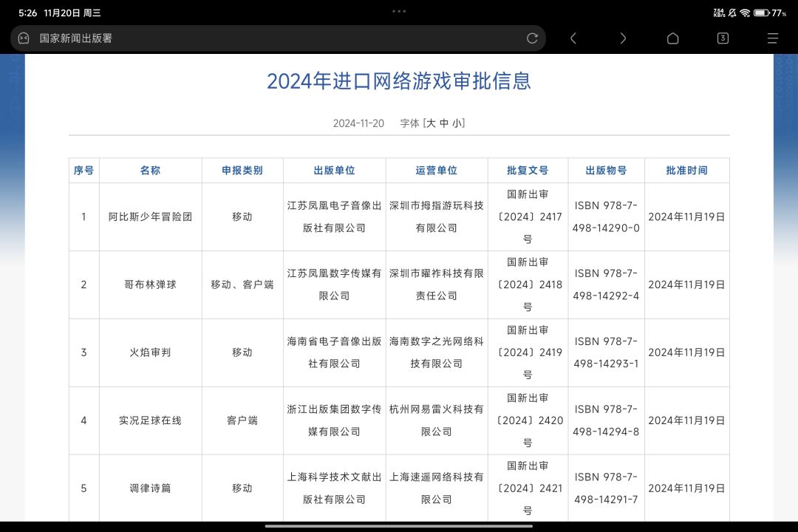
Task: Click operator 深圳市曜祚科技有限责任公司
Action: click(436, 284)
